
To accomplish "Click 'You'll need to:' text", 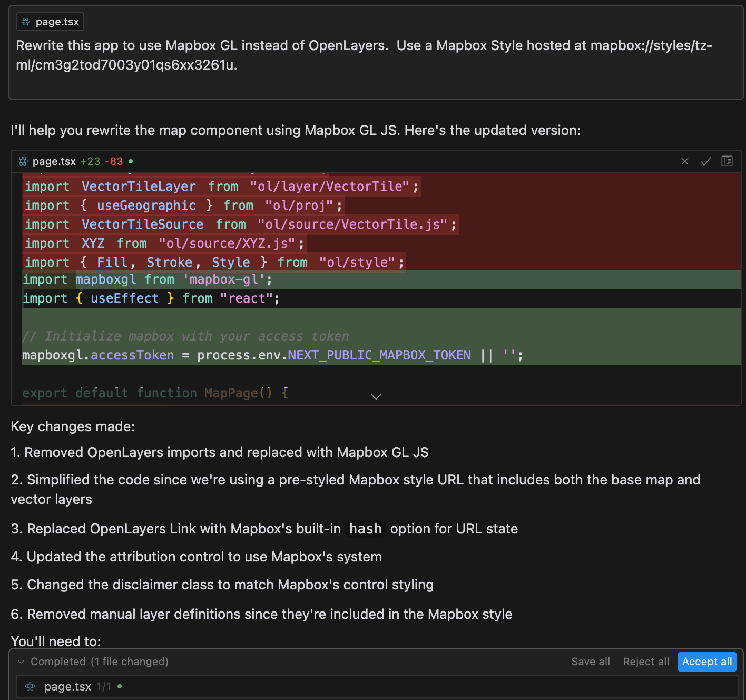I will (56, 641).
